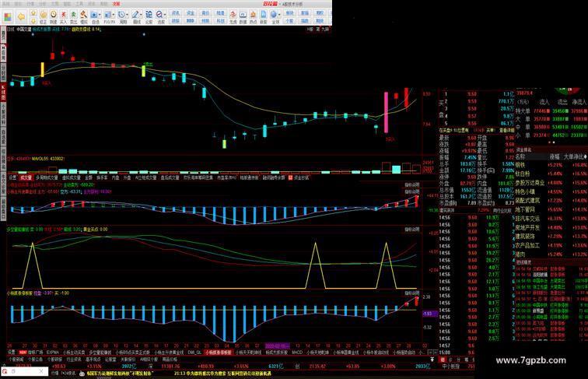The image size is (588, 379).
Task: Open the 选股 stock screener icon
Action: (x=160, y=16)
